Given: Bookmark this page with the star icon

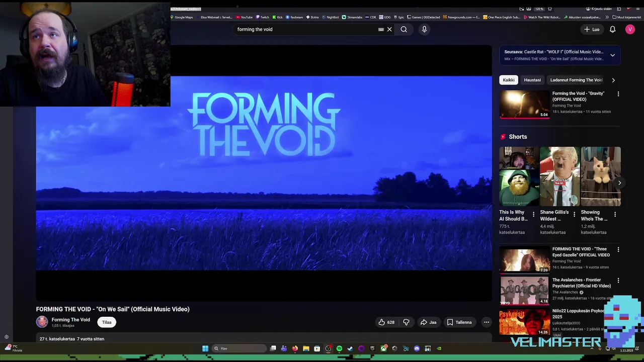Looking at the screenshot, I should coord(550,9).
